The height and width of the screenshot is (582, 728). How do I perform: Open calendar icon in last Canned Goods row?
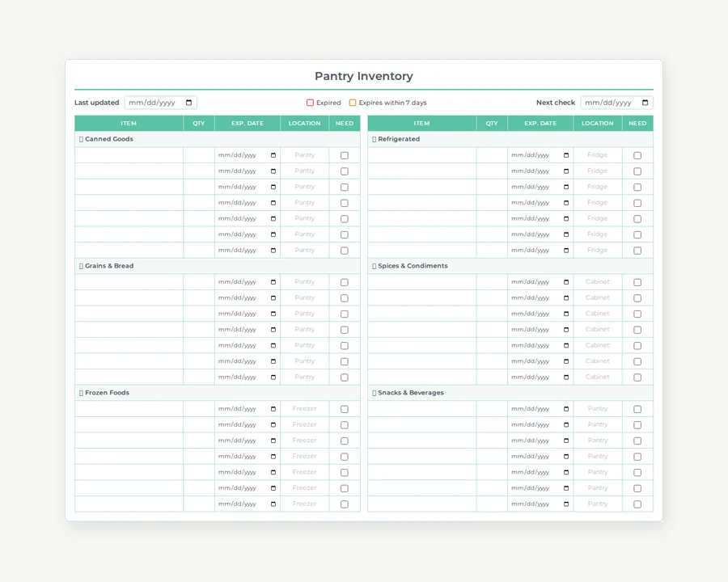click(273, 250)
